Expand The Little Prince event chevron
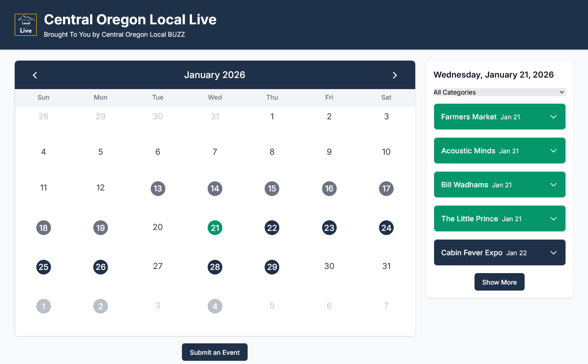This screenshot has height=364, width=588. 554,218
